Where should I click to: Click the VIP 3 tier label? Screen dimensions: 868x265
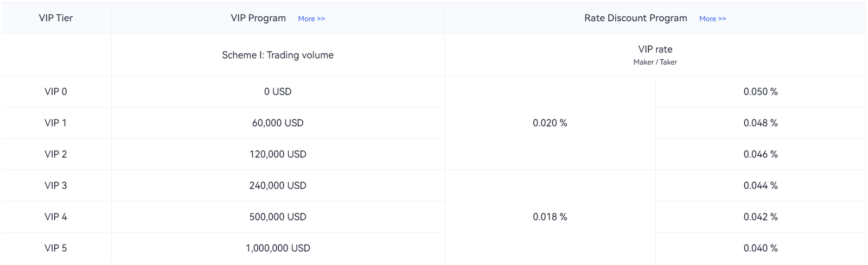(56, 186)
